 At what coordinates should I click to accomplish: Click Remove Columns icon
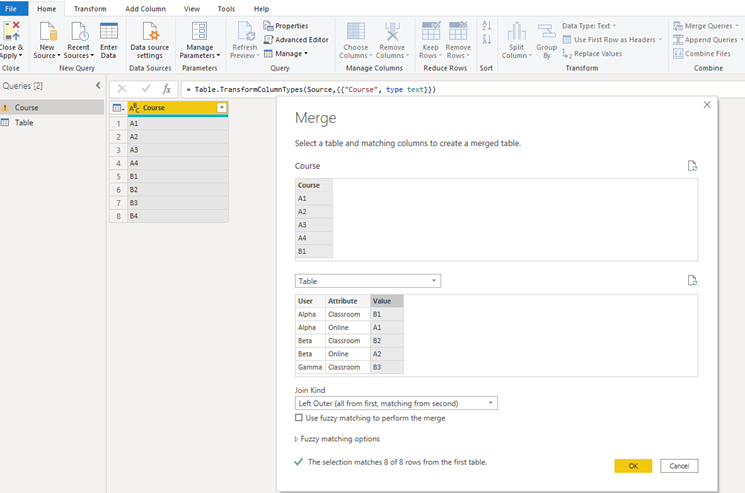click(x=392, y=31)
